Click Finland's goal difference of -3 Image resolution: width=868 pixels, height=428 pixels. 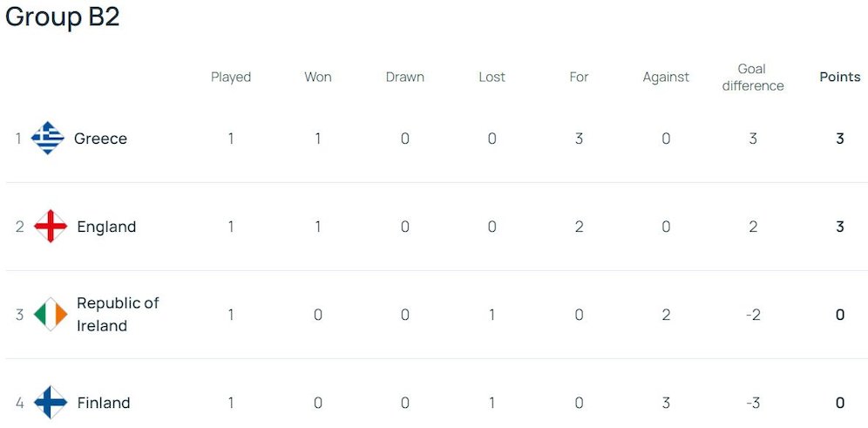pos(753,403)
